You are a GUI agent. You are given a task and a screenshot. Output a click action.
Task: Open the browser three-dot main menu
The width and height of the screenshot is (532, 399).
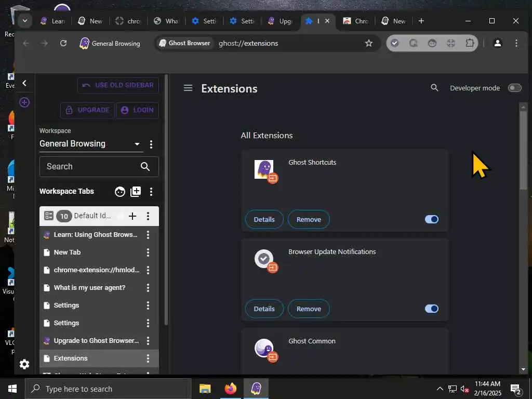click(516, 43)
